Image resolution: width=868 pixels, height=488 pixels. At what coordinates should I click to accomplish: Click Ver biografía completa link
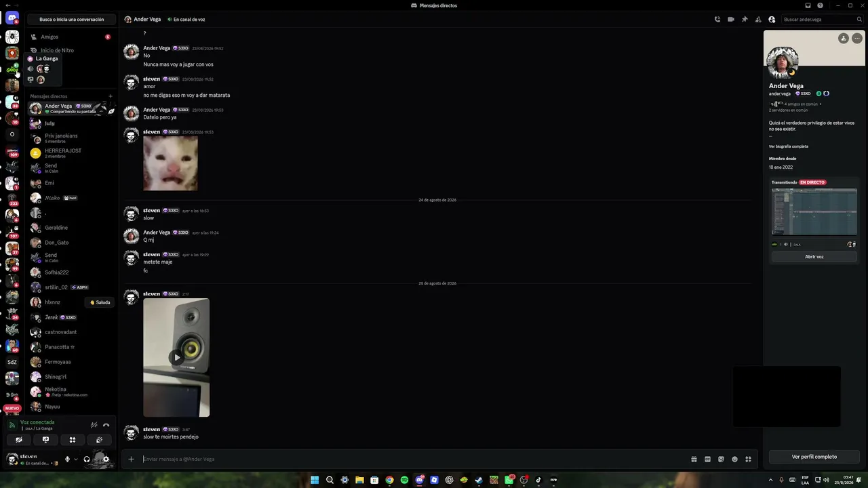789,146
